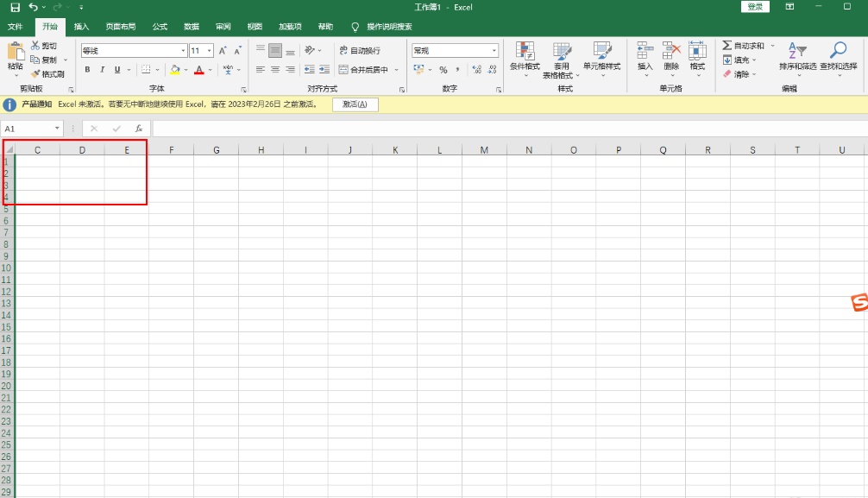Open the 公式 ribbon tab

pyautogui.click(x=160, y=27)
